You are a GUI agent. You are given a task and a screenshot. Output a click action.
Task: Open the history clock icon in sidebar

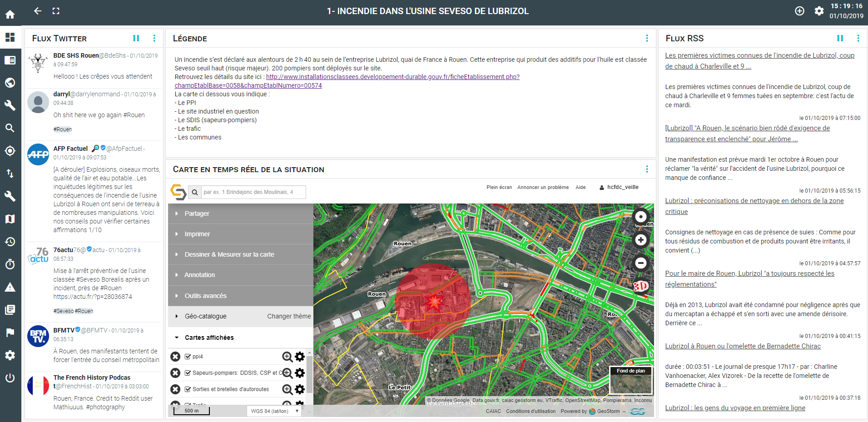click(10, 242)
